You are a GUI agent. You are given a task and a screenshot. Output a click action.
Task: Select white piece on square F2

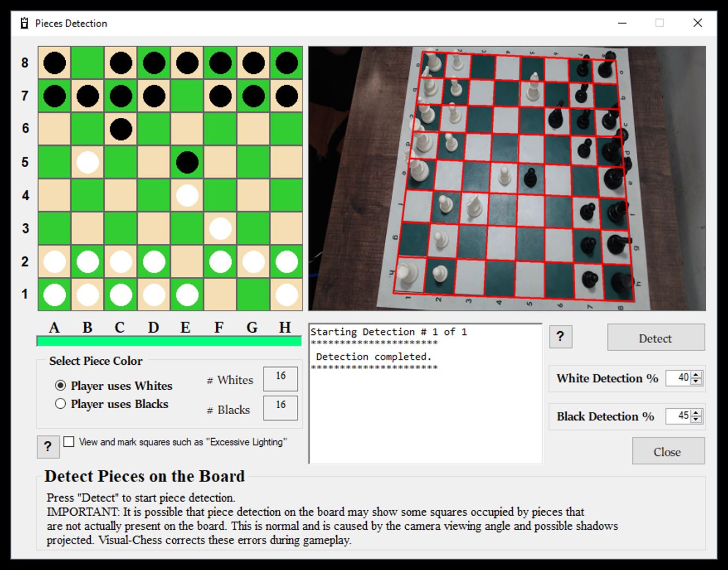(x=220, y=262)
